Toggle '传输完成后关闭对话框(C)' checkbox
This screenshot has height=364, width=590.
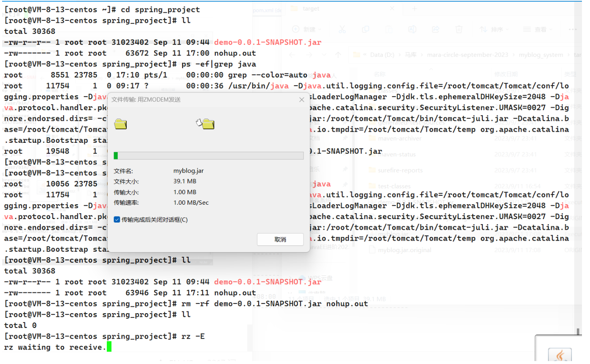[117, 220]
